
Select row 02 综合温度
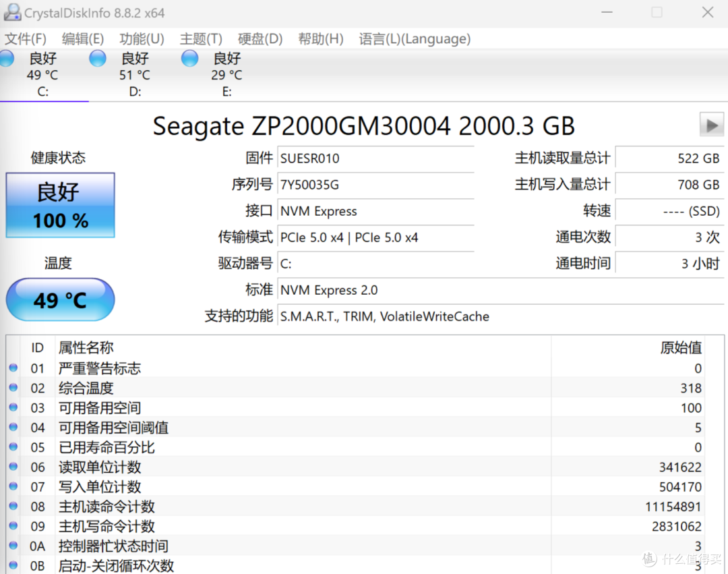click(x=356, y=388)
